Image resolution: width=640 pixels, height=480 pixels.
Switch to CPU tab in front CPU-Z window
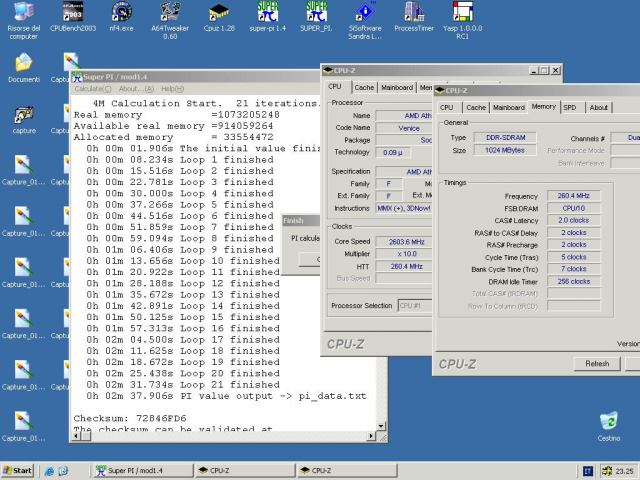pyautogui.click(x=447, y=107)
